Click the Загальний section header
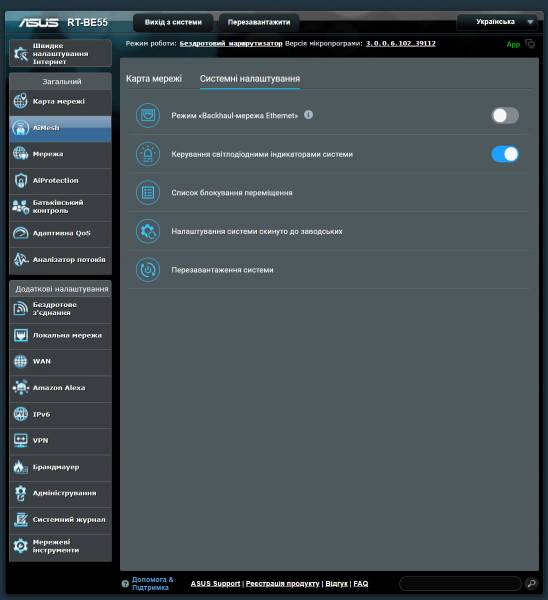 (61, 82)
